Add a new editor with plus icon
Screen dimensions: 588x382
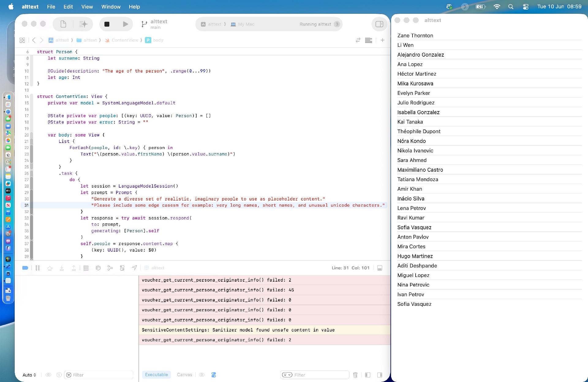coord(382,40)
